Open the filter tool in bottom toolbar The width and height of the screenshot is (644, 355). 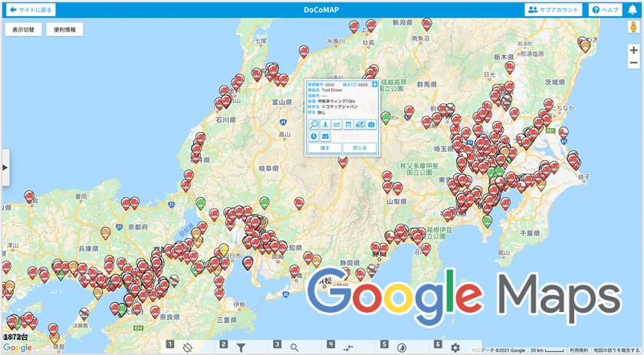click(x=241, y=347)
